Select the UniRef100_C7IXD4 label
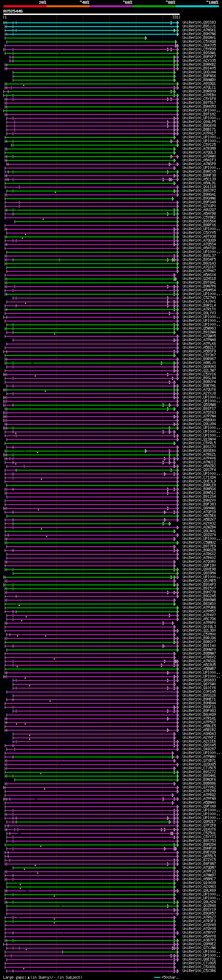Screen dimensions: 222x980 (x=199, y=477)
